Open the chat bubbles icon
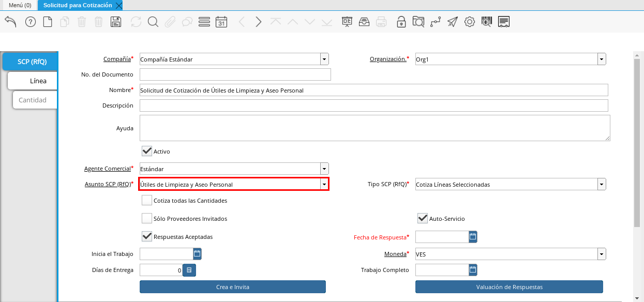The image size is (644, 302). [187, 22]
